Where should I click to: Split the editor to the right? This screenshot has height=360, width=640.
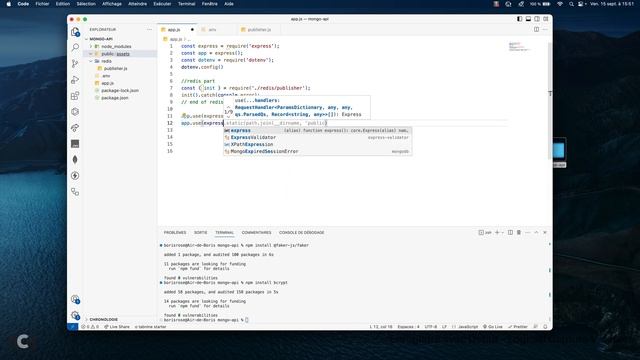point(536,29)
